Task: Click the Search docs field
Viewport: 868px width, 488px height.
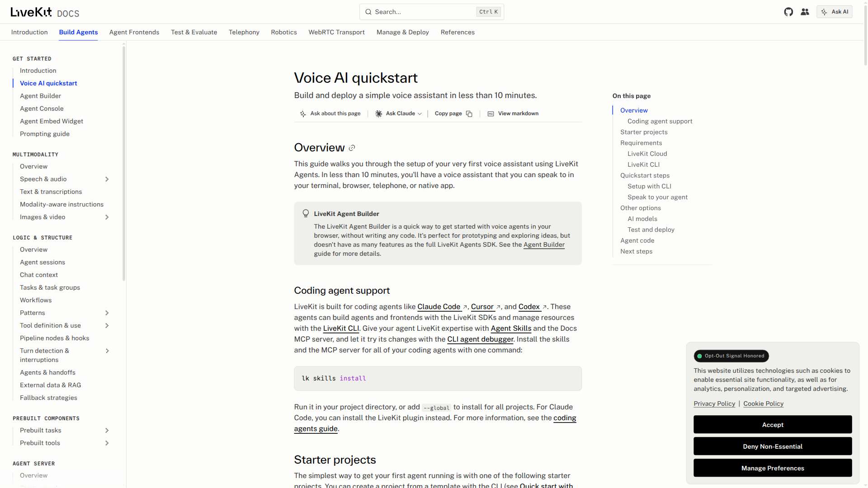Action: pos(432,12)
